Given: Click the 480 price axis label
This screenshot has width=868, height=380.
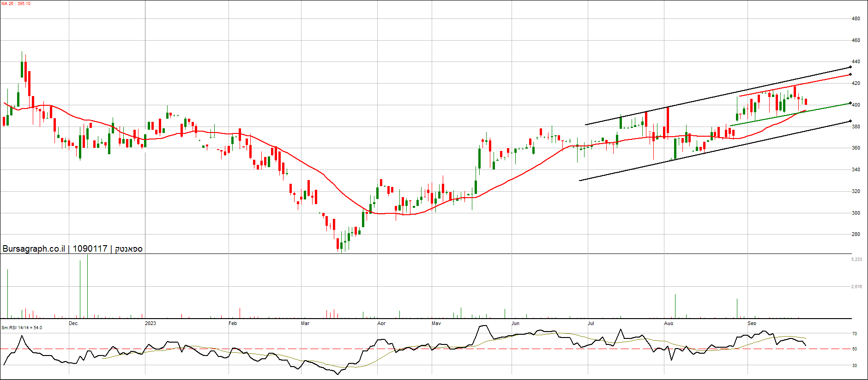Looking at the screenshot, I should pos(856,19).
